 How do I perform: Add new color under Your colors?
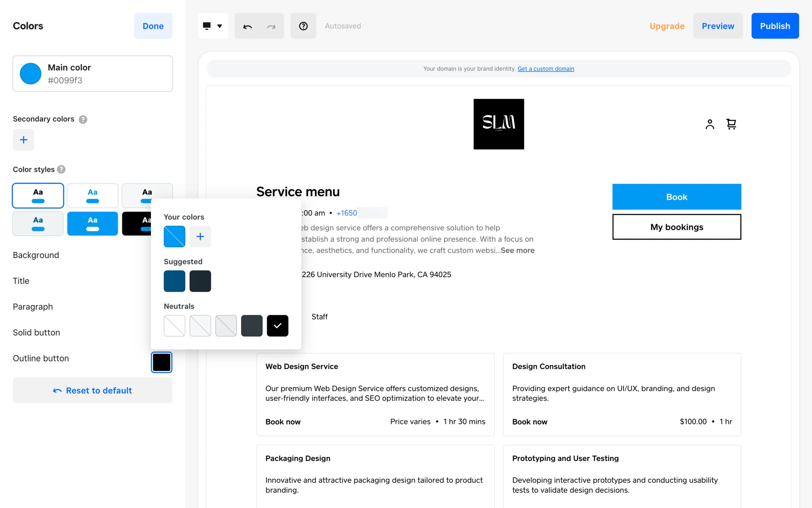(200, 237)
